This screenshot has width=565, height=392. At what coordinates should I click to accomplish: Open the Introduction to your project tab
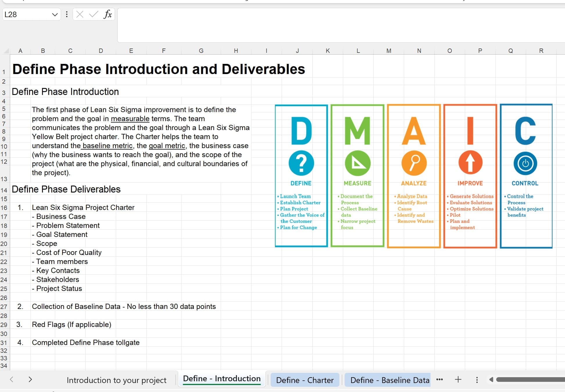coord(116,380)
